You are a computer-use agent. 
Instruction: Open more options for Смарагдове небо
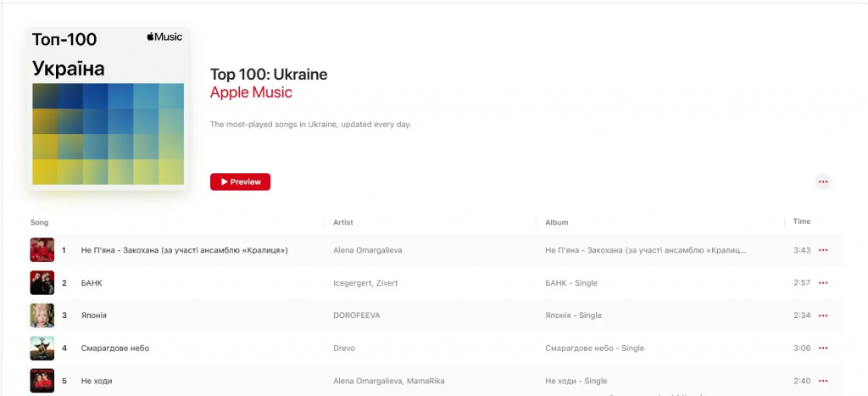pos(822,349)
